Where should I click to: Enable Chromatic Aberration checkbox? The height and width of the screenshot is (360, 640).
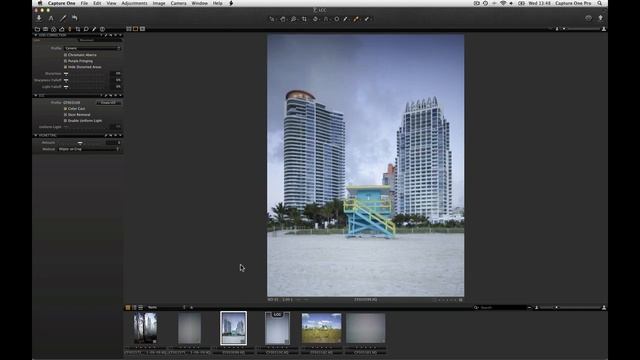tap(65, 55)
